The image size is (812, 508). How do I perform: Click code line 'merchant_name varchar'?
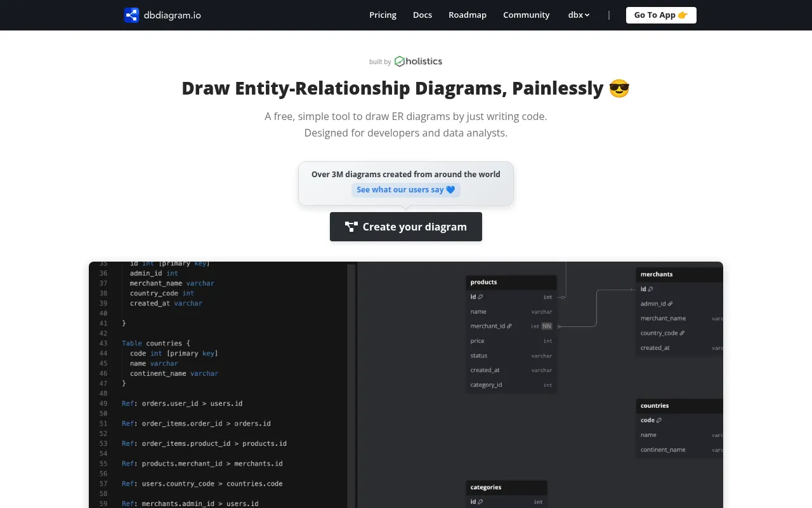[x=172, y=283]
